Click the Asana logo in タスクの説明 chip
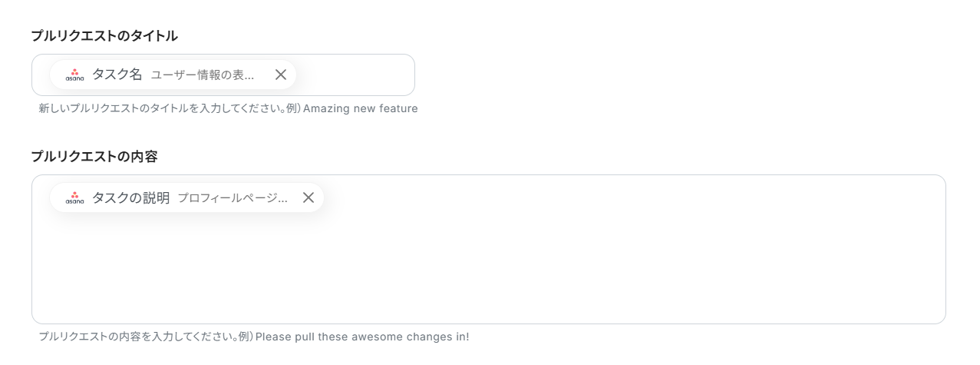The height and width of the screenshot is (365, 980). [74, 197]
